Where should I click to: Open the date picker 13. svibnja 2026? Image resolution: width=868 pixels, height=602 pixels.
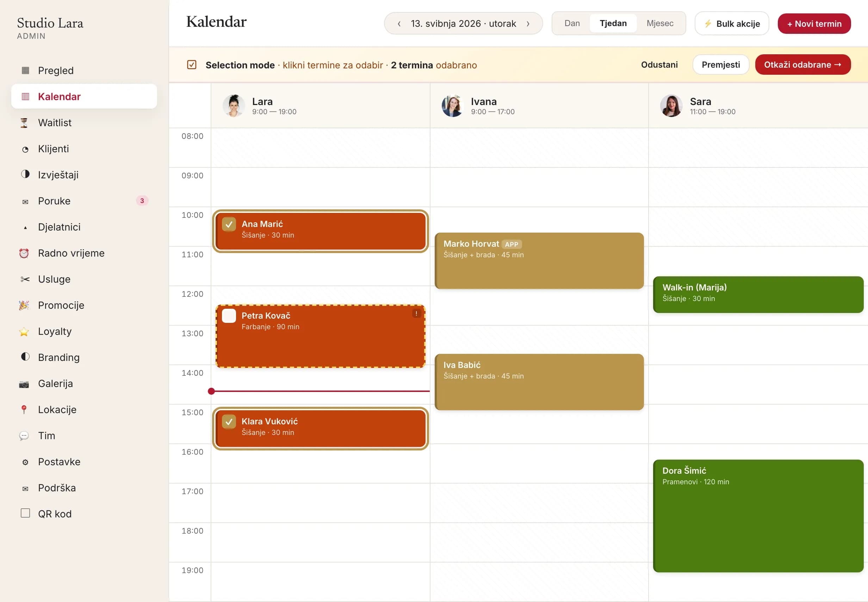click(463, 24)
